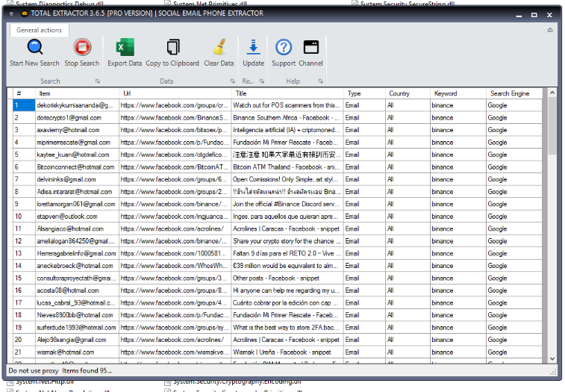565x392 pixels.
Task: Click the vertical scrollbar down arrow
Action: [x=552, y=359]
